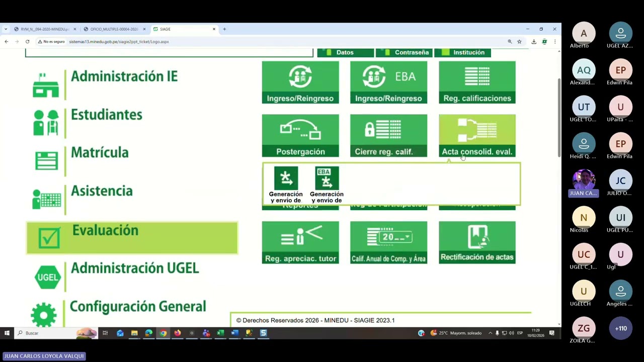Open the Cierre reg. calif. tile
This screenshot has height=362, width=644.
tap(388, 136)
